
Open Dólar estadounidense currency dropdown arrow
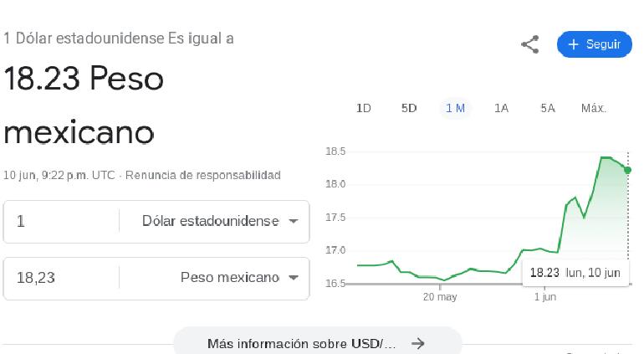pos(294,221)
